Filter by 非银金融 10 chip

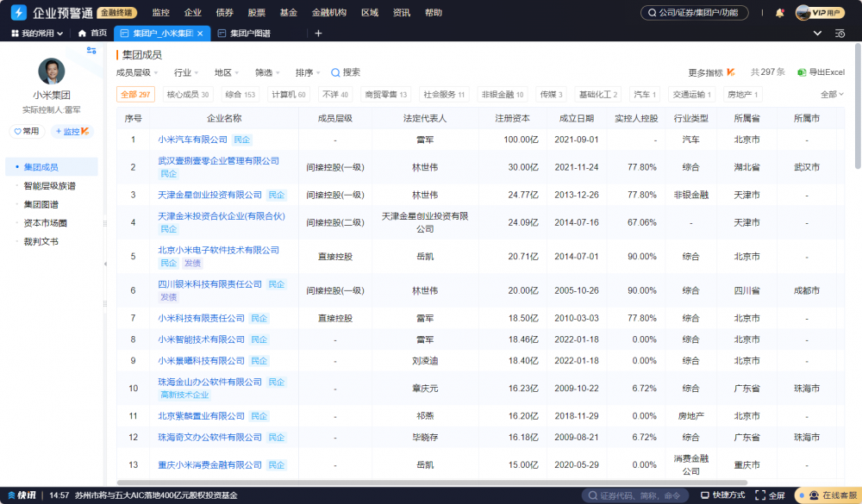503,95
